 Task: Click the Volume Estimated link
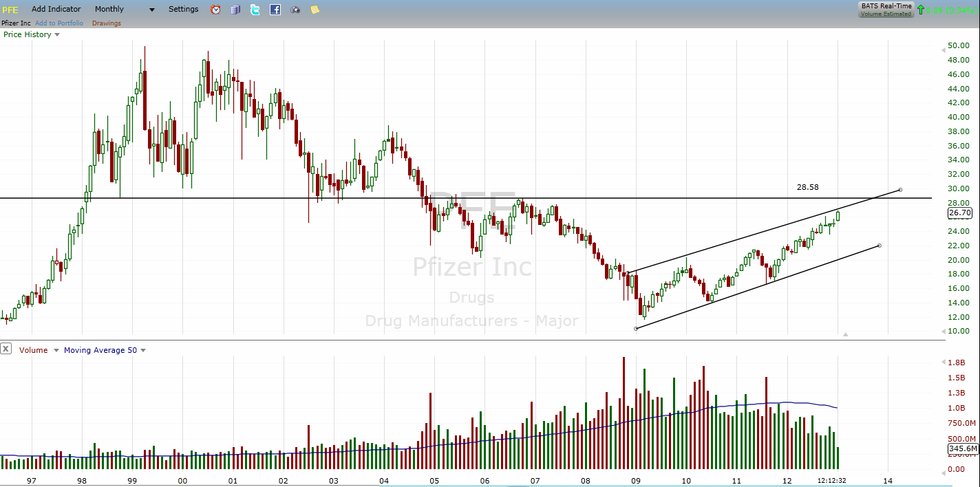click(x=886, y=14)
